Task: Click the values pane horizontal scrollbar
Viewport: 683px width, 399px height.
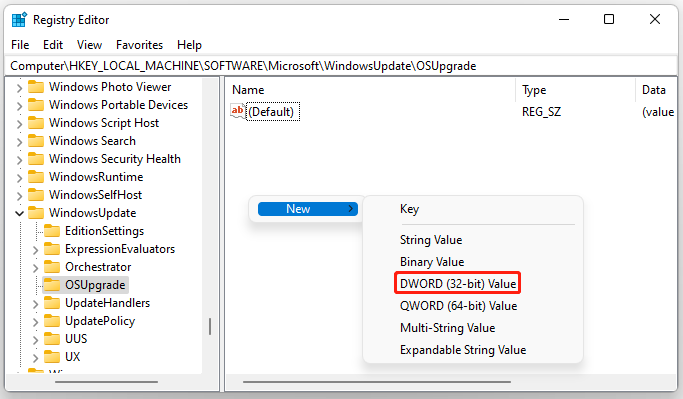Action: 377,382
